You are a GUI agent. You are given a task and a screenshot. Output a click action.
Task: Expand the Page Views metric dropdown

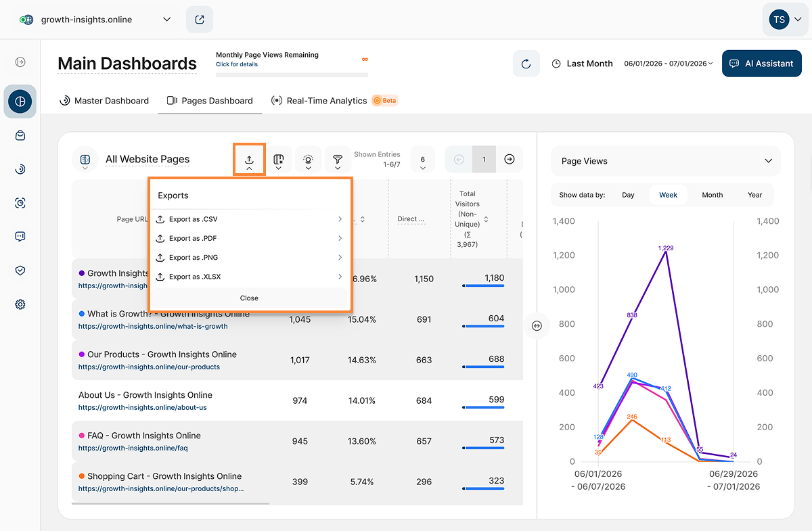click(x=666, y=161)
